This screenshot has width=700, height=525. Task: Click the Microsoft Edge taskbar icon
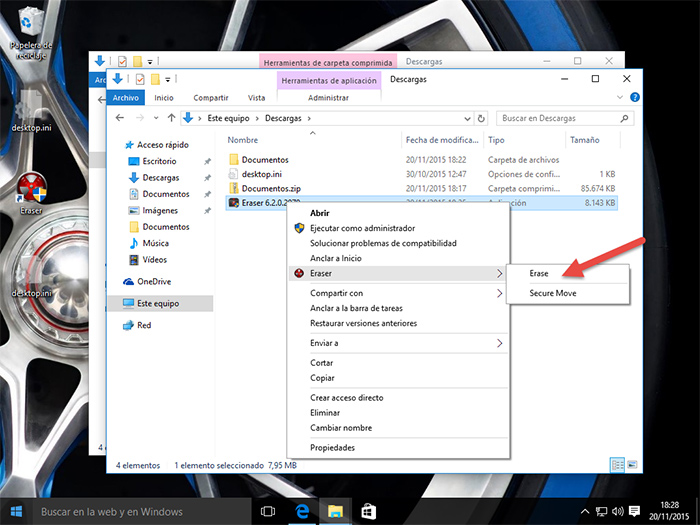300,511
